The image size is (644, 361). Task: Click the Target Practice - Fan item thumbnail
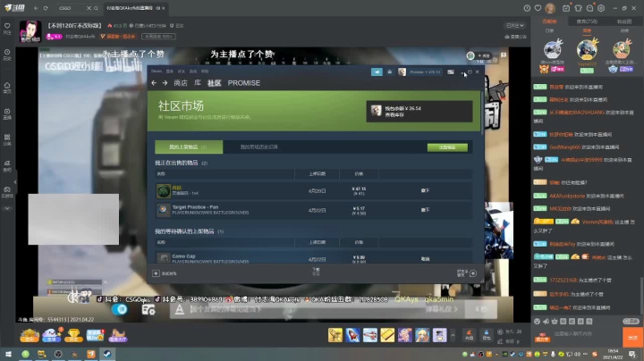pyautogui.click(x=163, y=210)
